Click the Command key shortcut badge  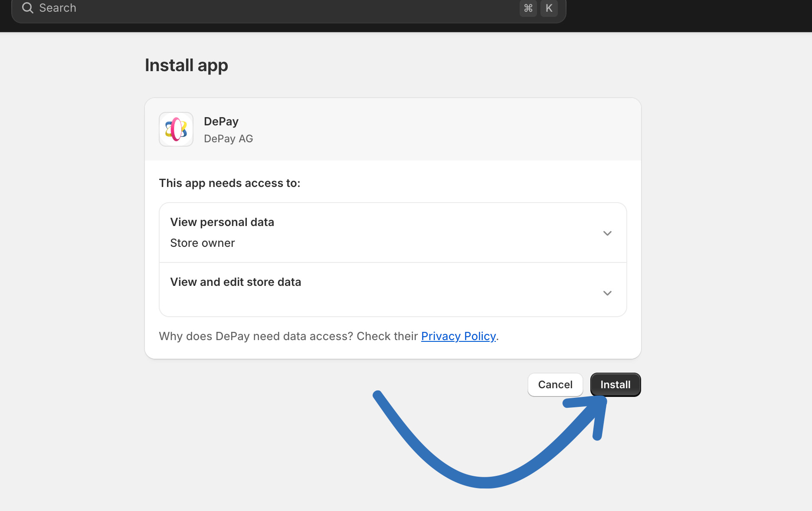coord(528,8)
